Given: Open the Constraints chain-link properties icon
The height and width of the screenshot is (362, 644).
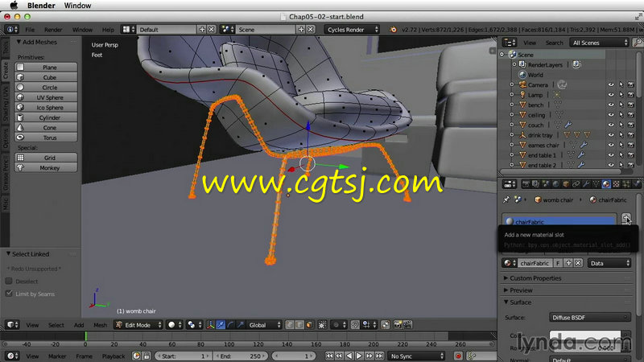Looking at the screenshot, I should click(x=576, y=184).
